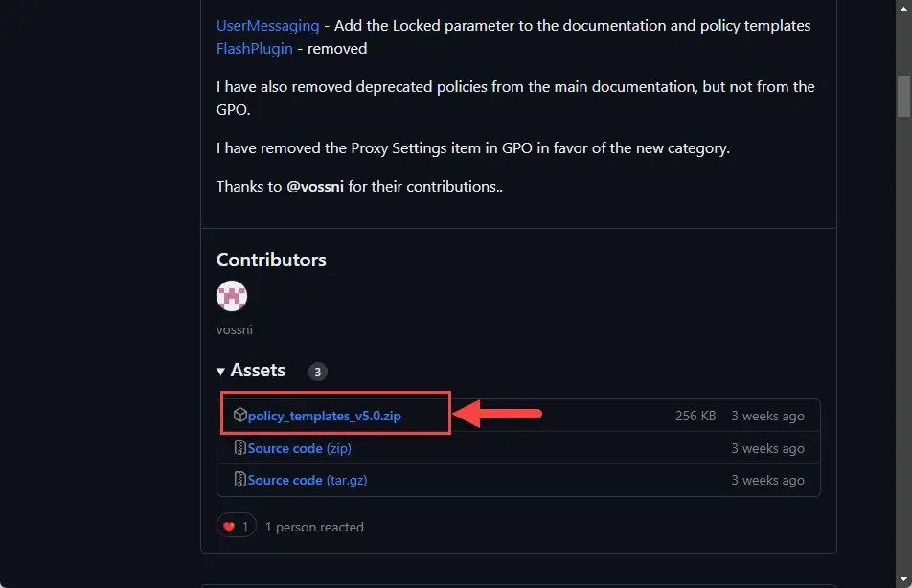Download Source code (zip)
The height and width of the screenshot is (588, 912).
300,448
